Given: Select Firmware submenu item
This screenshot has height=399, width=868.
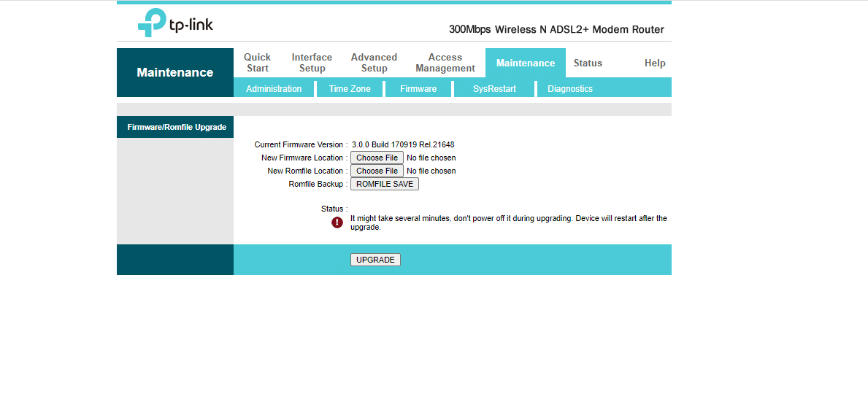Looking at the screenshot, I should pyautogui.click(x=418, y=89).
